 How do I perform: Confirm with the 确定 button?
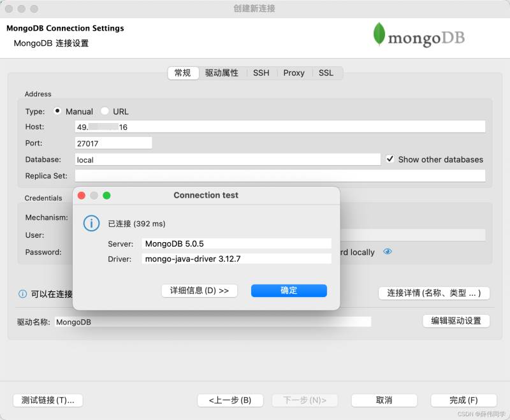click(x=289, y=291)
